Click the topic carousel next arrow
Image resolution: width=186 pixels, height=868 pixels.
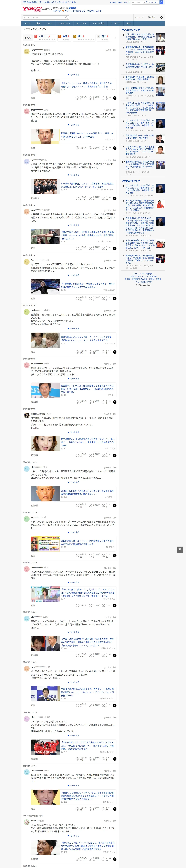(x=115, y=38)
